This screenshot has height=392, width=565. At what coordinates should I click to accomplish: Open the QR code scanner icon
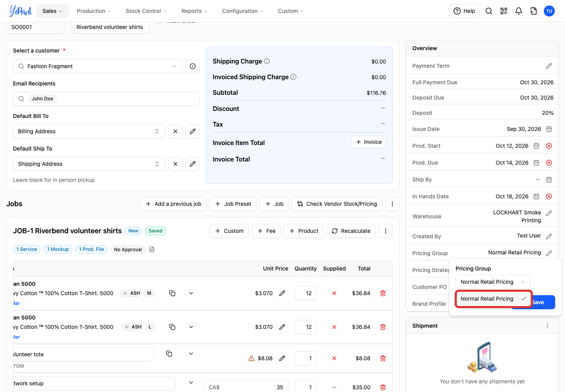(x=504, y=11)
